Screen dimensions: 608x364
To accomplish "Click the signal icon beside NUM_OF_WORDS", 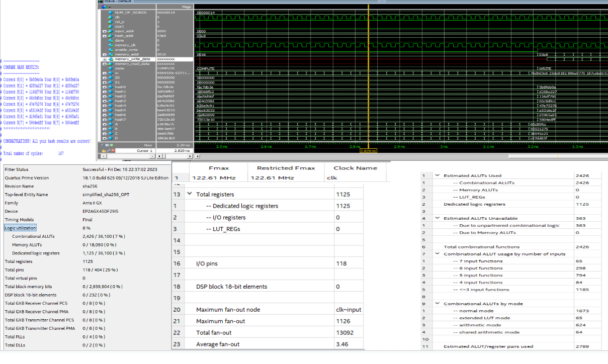I will 110,12.
